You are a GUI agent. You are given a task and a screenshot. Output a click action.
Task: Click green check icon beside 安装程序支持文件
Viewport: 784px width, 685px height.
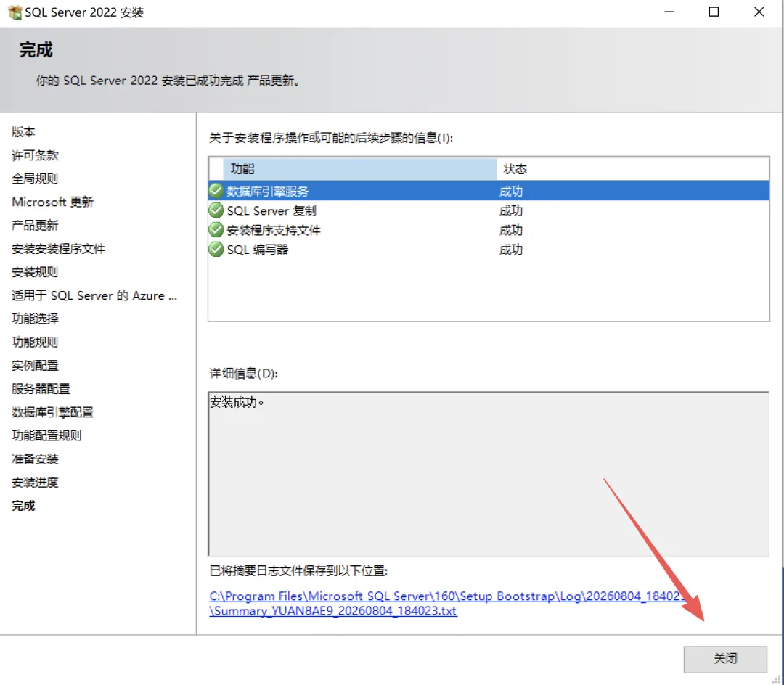pos(216,229)
